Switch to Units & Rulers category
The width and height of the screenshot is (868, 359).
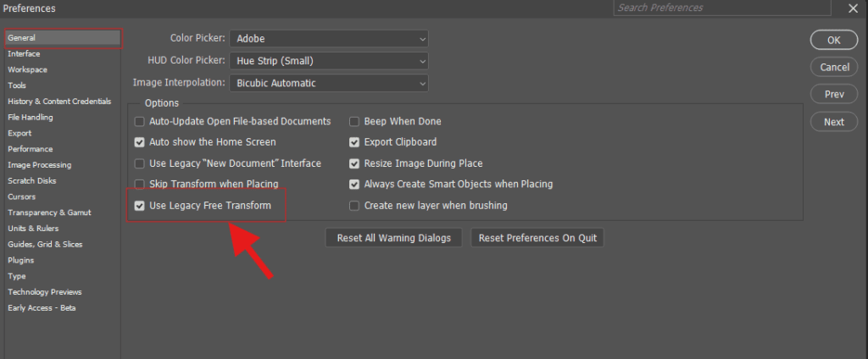[34, 229]
